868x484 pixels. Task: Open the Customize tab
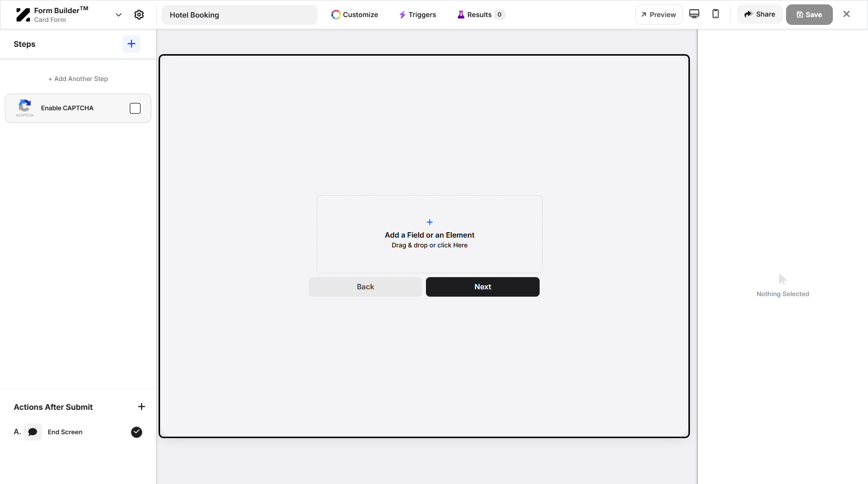[355, 15]
